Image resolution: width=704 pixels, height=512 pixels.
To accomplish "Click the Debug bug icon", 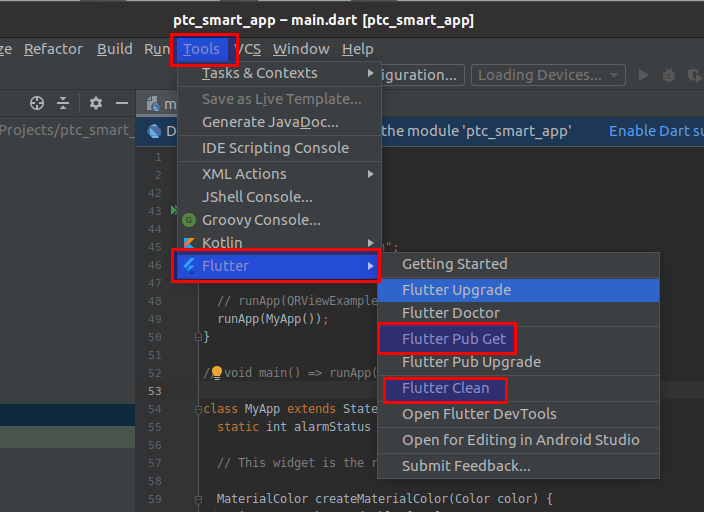I will click(669, 75).
